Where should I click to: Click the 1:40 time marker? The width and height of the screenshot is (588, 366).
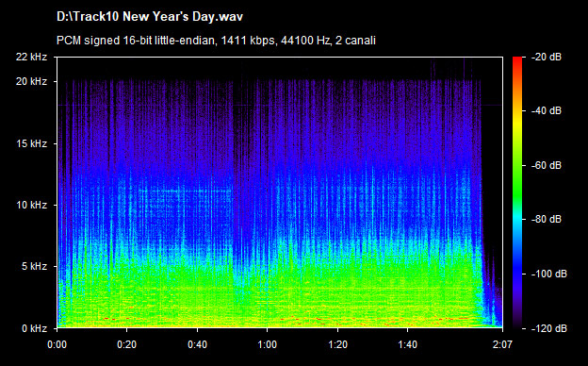coord(408,344)
